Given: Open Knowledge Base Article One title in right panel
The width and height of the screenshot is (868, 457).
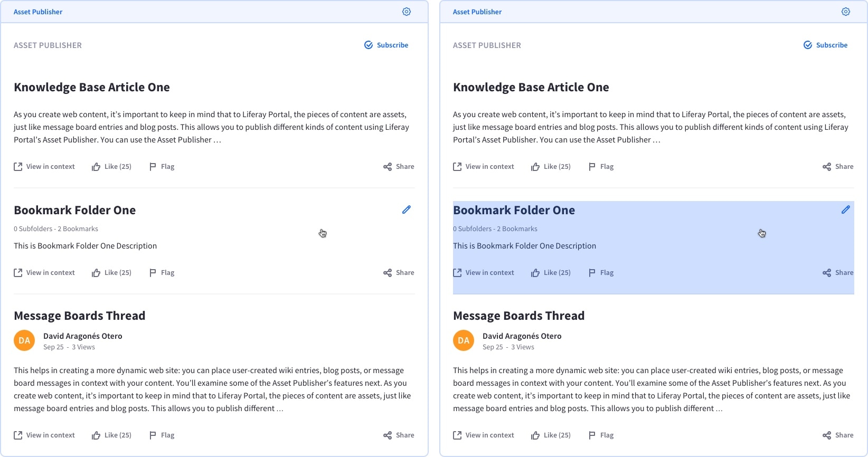Looking at the screenshot, I should pyautogui.click(x=531, y=88).
